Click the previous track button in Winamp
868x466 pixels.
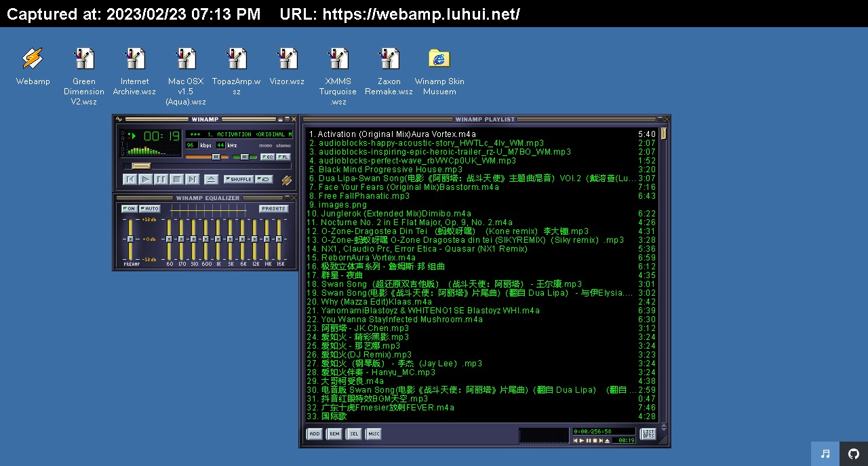click(130, 179)
